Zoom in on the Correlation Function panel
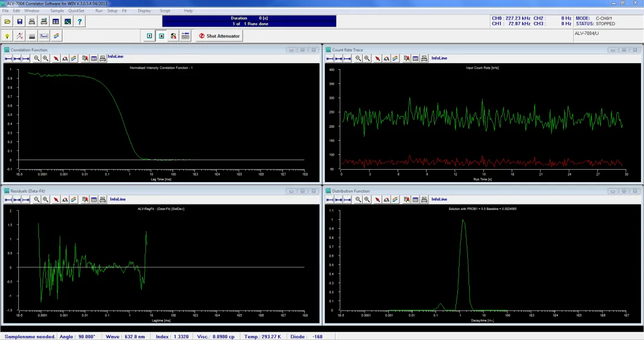The width and height of the screenshot is (644, 340). click(x=45, y=59)
